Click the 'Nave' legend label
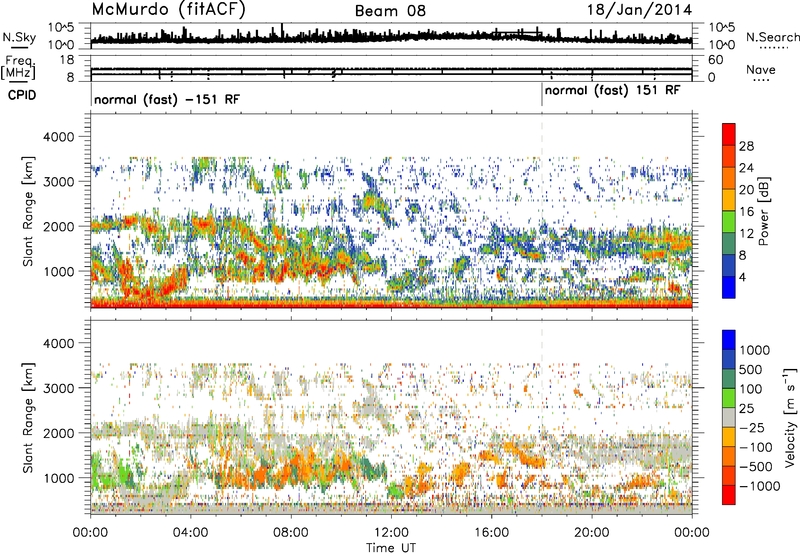The height and width of the screenshot is (554, 800). (x=761, y=70)
